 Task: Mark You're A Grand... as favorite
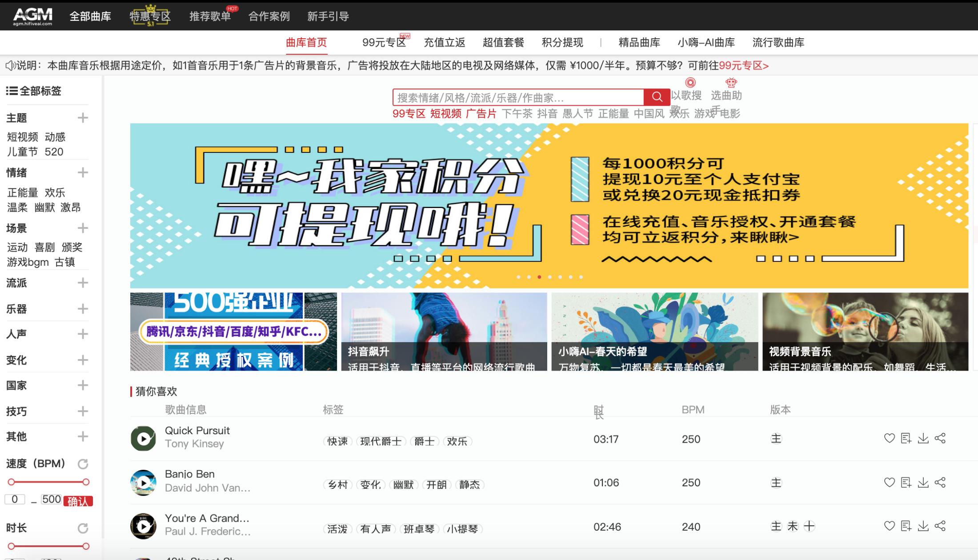click(x=889, y=527)
